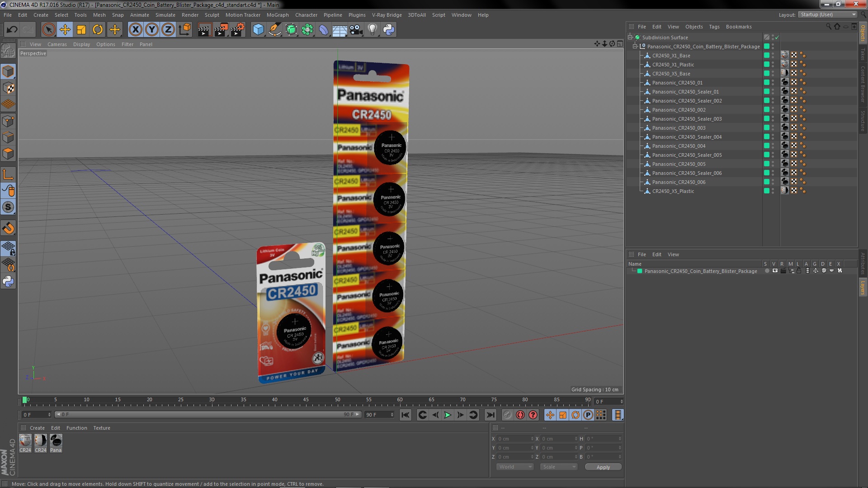Open the World coordinate dropdown
Screen dimensions: 868x488
tap(515, 467)
